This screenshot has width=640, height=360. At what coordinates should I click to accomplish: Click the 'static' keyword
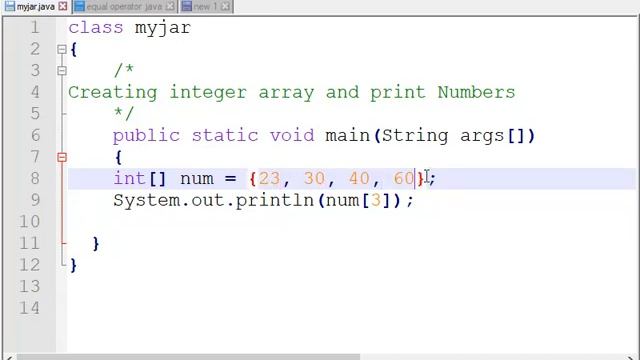225,136
